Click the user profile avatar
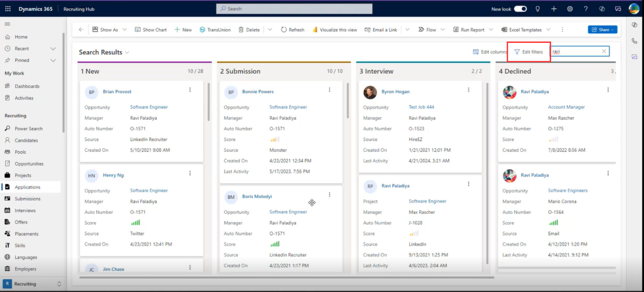 tap(634, 9)
